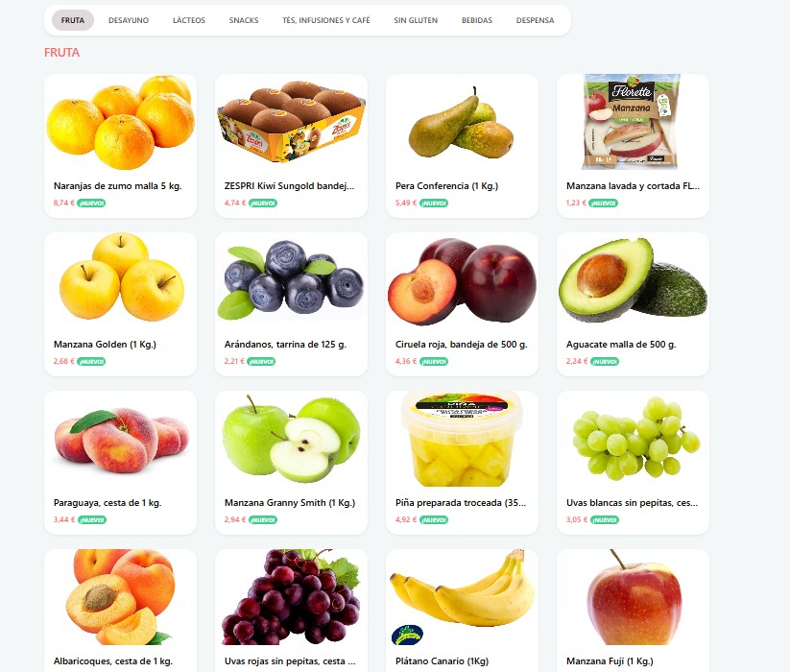Open the DESPENSA category

coord(535,20)
